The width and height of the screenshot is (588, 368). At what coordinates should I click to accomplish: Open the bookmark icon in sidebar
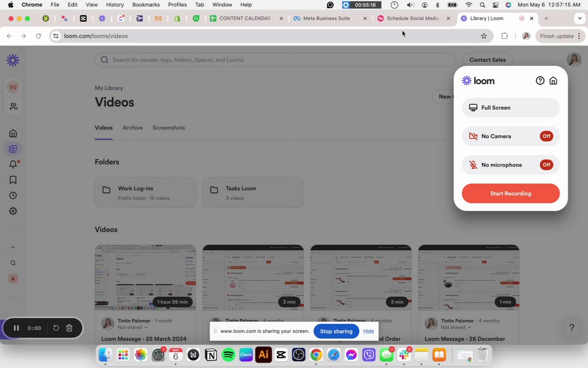[13, 180]
